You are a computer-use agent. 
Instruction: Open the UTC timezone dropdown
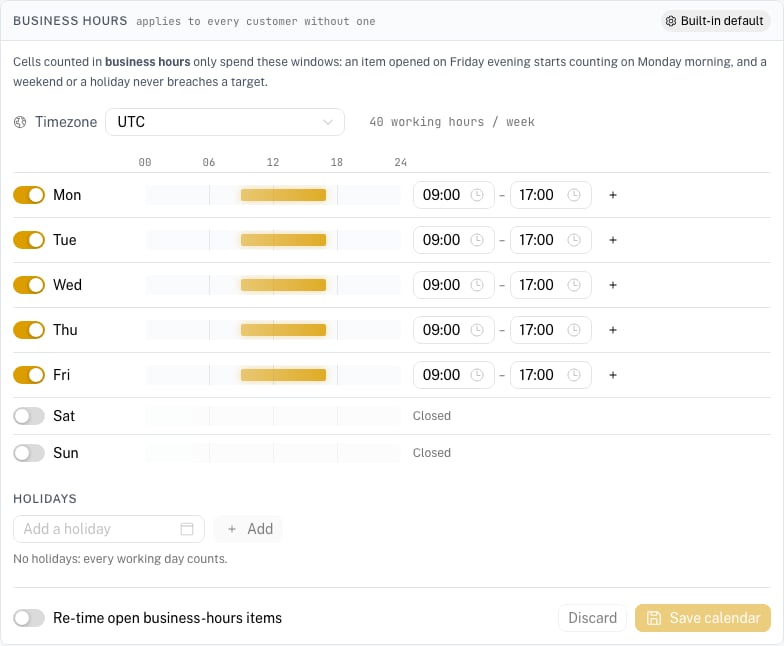pos(225,122)
